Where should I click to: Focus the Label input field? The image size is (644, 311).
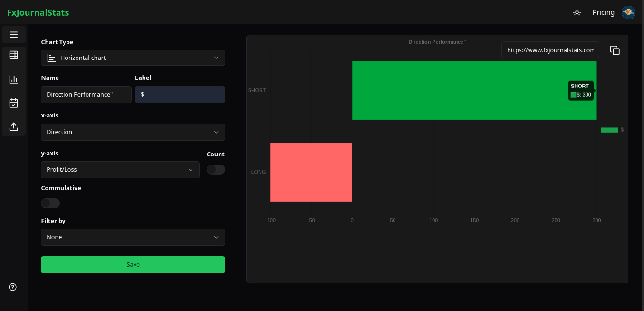(180, 94)
